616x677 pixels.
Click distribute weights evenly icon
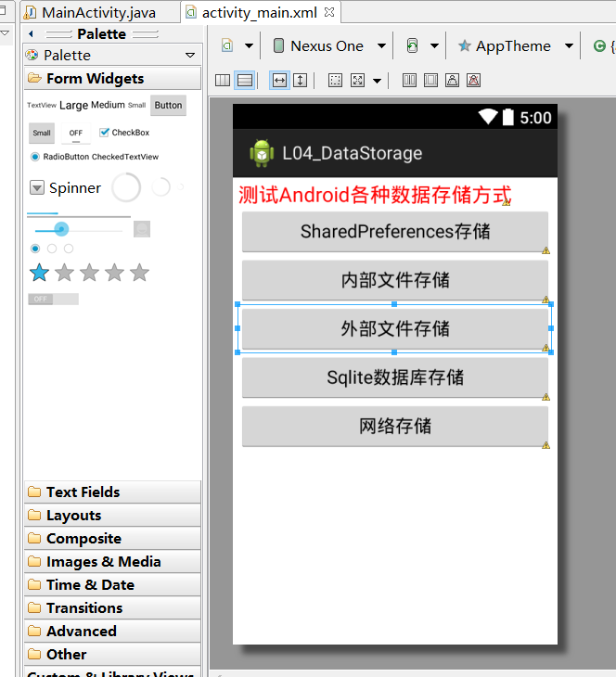(409, 81)
